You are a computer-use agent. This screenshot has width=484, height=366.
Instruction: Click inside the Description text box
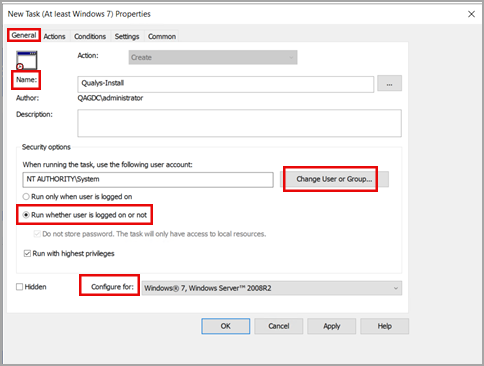point(239,123)
